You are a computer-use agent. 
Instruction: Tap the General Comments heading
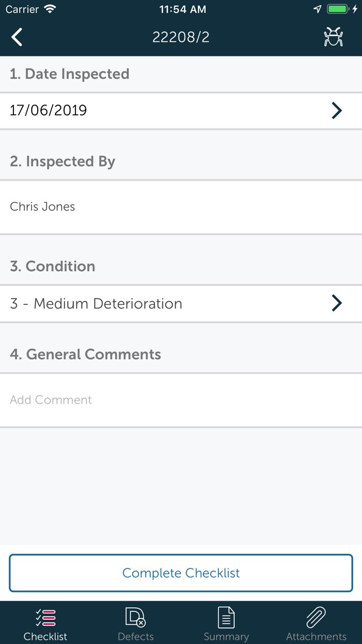coord(85,354)
